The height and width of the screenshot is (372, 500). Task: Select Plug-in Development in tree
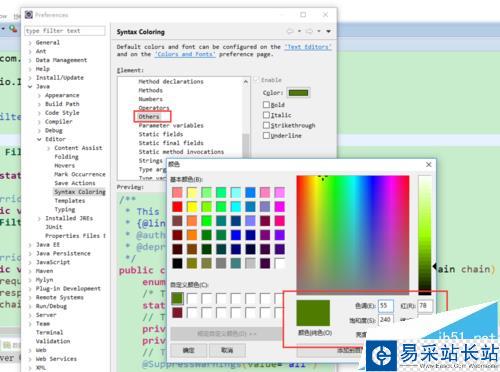pos(68,288)
